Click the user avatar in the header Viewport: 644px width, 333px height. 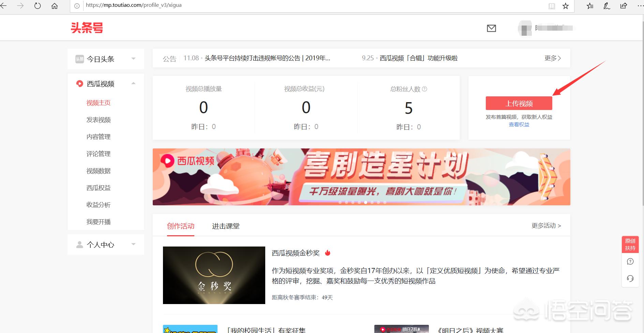pos(525,28)
